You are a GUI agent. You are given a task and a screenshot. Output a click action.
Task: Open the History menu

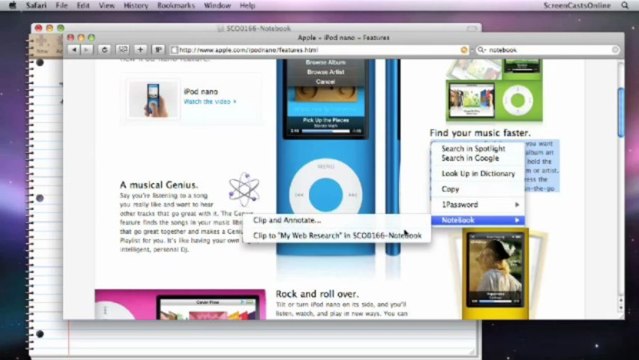136,5
